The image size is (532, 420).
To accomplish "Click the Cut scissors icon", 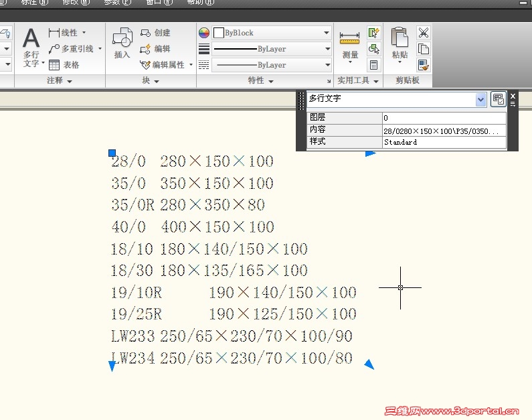I will [424, 33].
